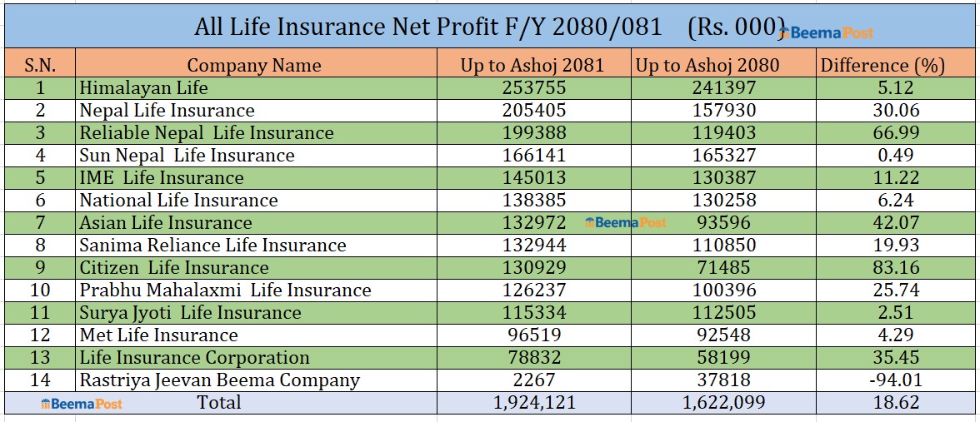Select the 'Himalayan Life' company cell
The width and height of the screenshot is (980, 422).
point(144,87)
